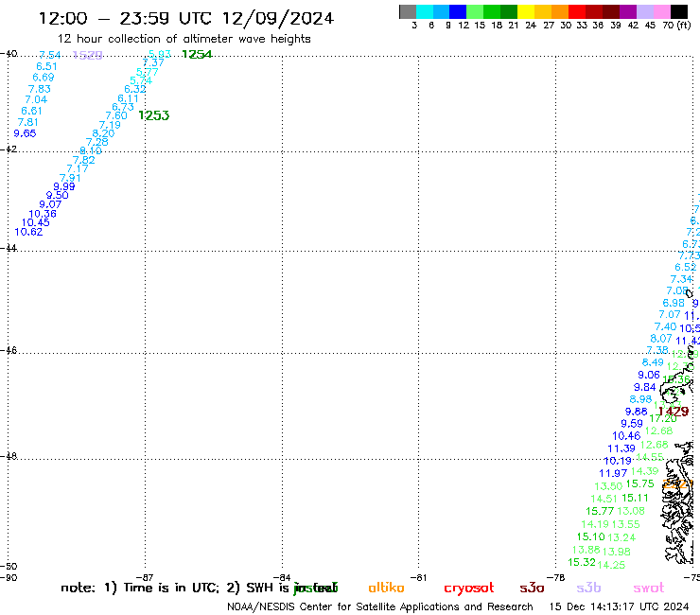
Task: Click the wave height value '10.46'
Action: [x=626, y=436]
